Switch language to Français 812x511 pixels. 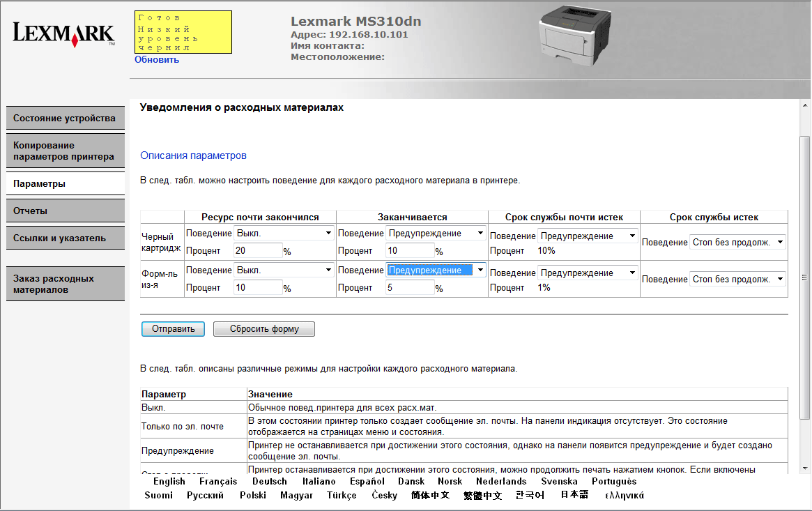click(218, 482)
